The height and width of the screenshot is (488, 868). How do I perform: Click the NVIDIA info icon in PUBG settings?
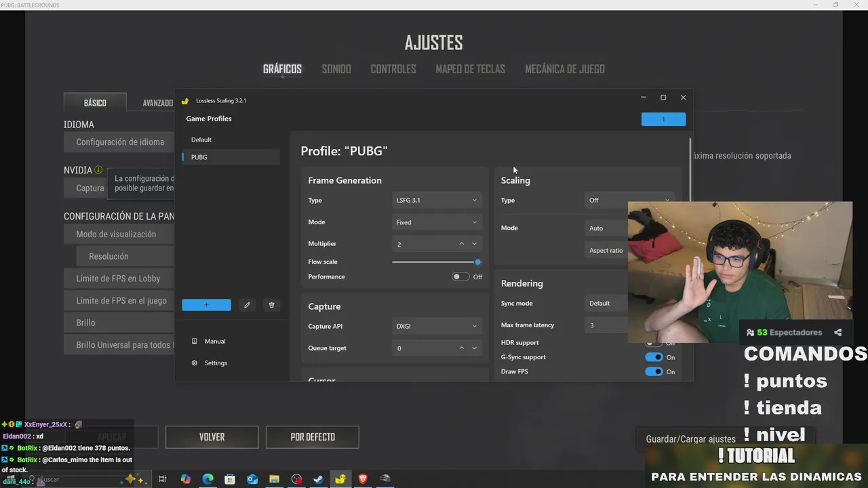pos(98,170)
